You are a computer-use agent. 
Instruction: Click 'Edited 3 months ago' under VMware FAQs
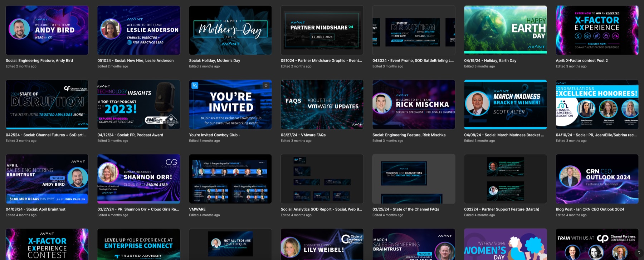pos(296,141)
